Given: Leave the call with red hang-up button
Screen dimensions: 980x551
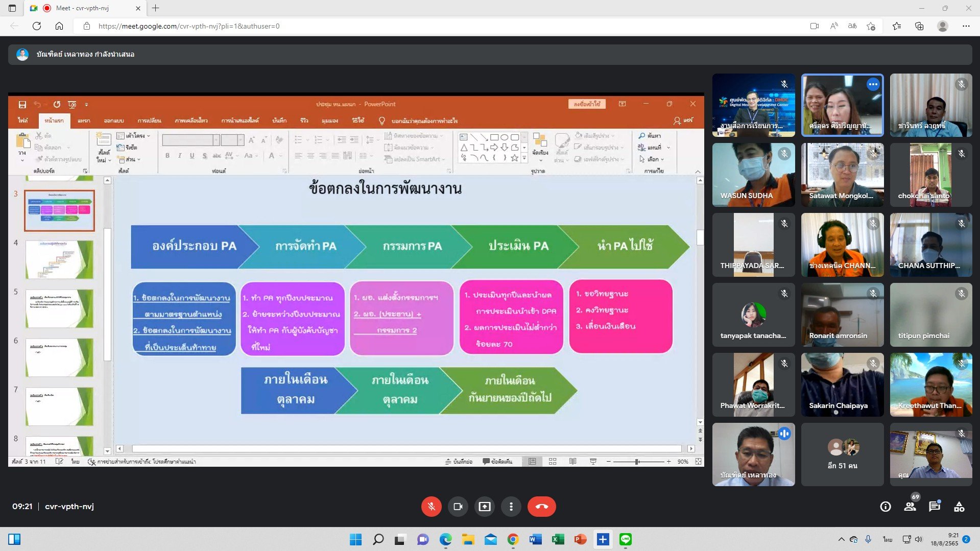Looking at the screenshot, I should pyautogui.click(x=541, y=507).
